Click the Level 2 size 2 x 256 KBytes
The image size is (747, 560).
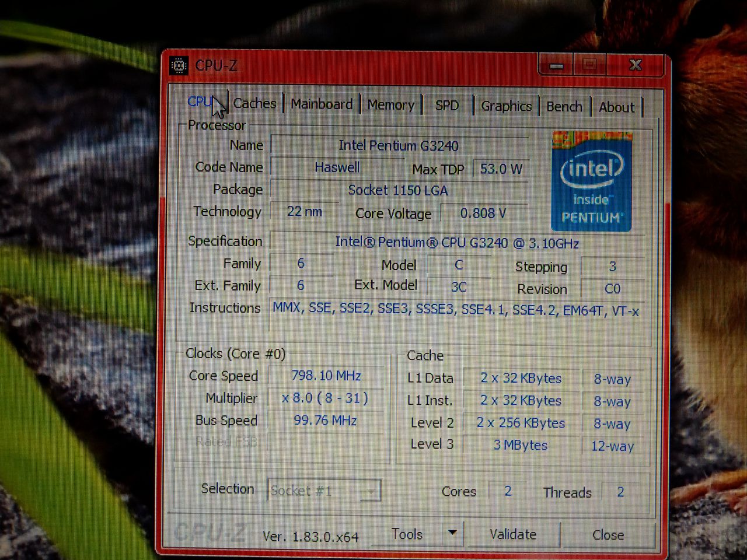coord(521,423)
